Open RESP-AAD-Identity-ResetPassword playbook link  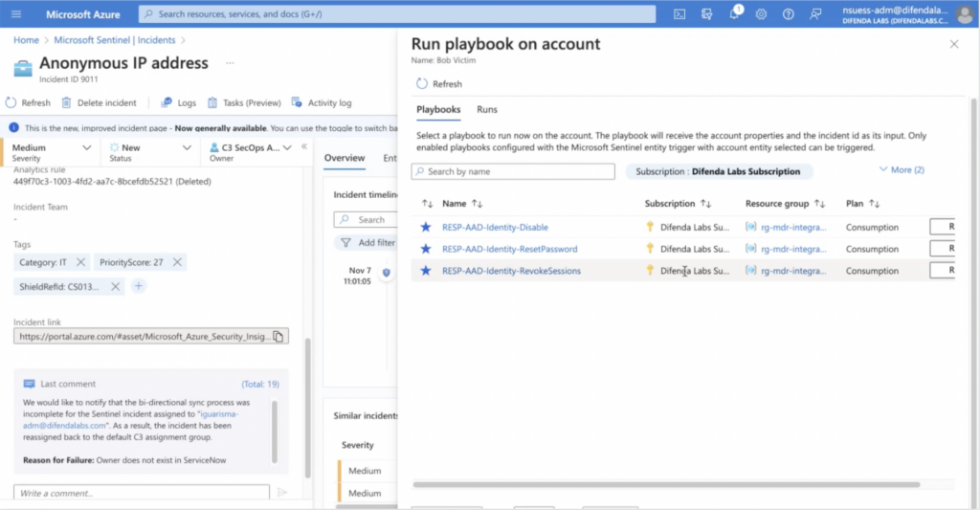tap(509, 249)
